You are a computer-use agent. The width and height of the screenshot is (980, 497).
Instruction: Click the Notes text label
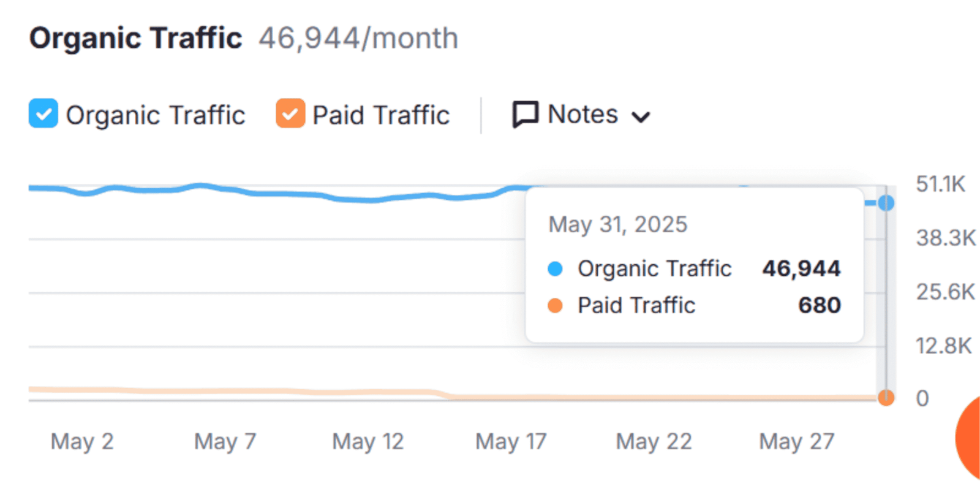582,115
